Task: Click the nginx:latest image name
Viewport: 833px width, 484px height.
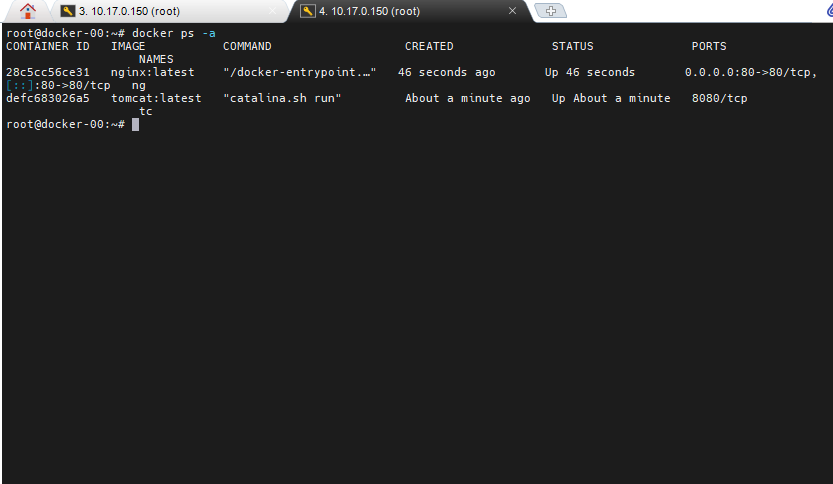Action: pos(152,72)
